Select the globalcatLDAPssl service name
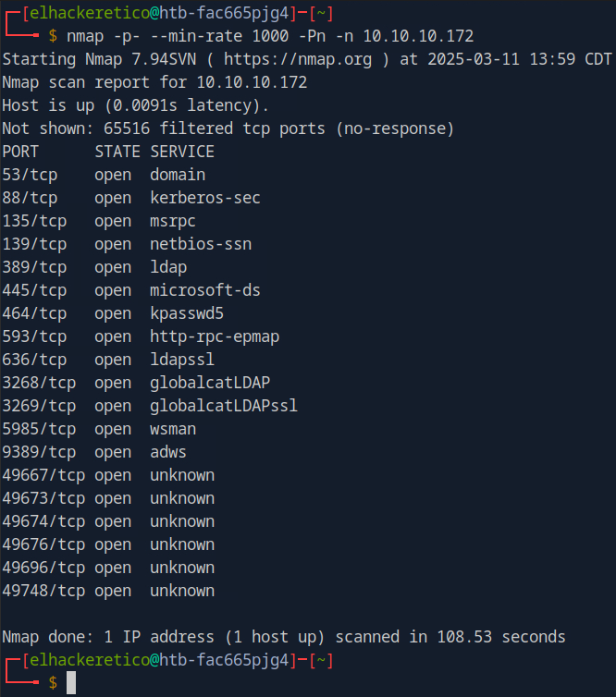The width and height of the screenshot is (616, 697). tap(224, 406)
